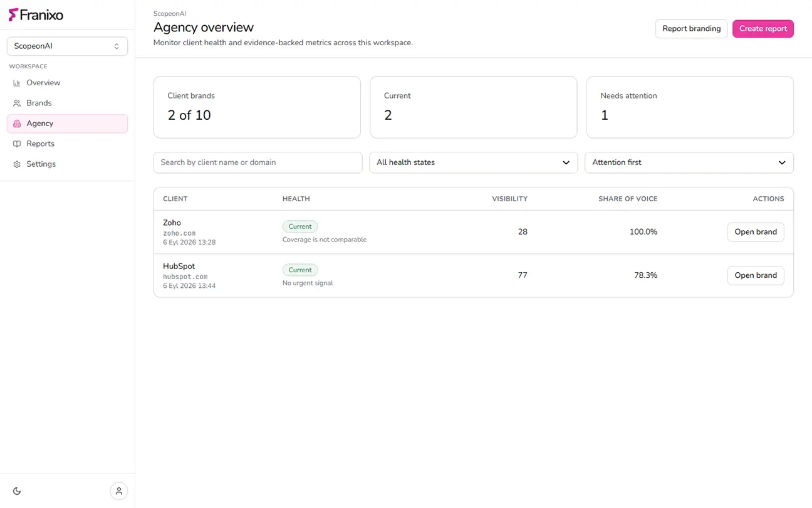Image resolution: width=812 pixels, height=508 pixels.
Task: Click HubSpot's visibility value 77
Action: (523, 275)
